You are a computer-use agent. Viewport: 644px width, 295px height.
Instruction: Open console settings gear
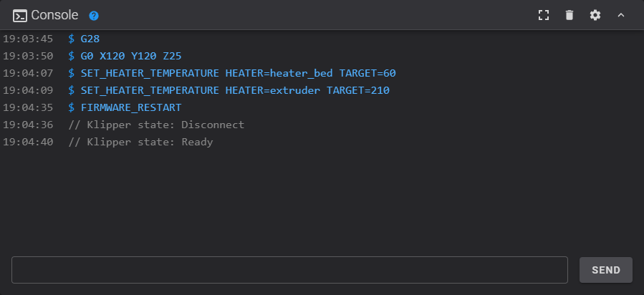click(x=595, y=15)
